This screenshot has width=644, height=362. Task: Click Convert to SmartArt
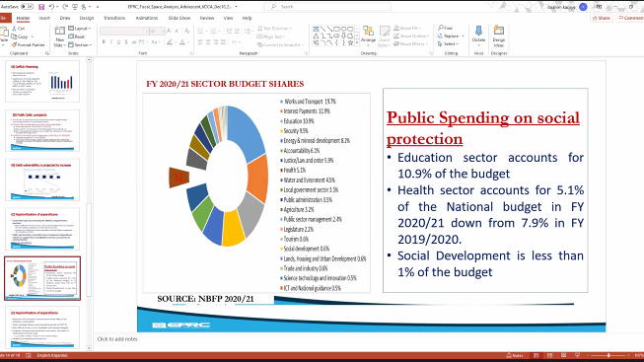click(281, 44)
